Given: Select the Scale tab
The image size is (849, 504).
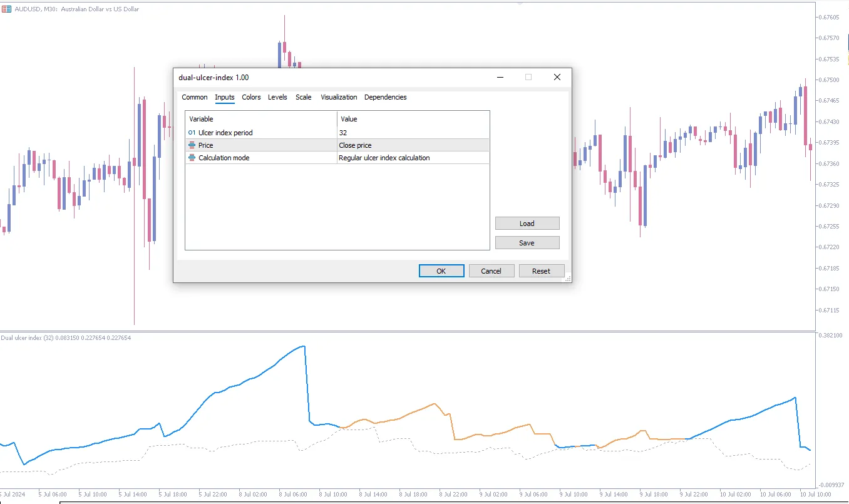Looking at the screenshot, I should (x=304, y=97).
